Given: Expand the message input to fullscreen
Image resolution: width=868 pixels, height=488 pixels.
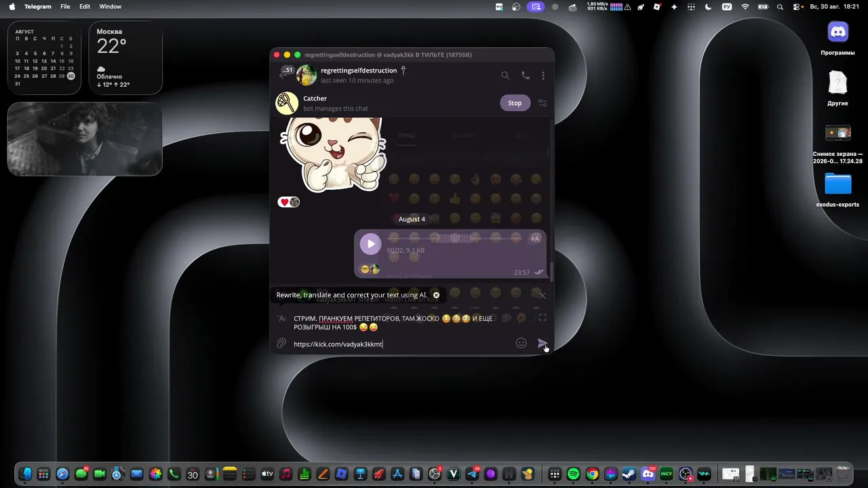Looking at the screenshot, I should pyautogui.click(x=542, y=317).
